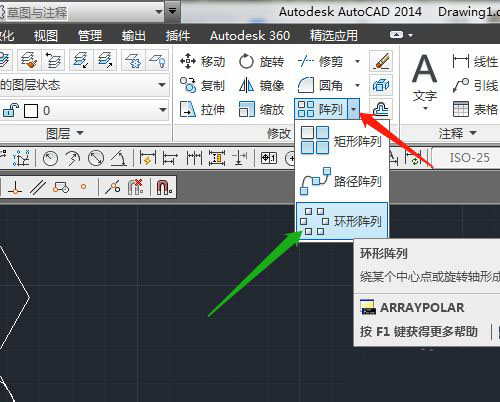Select the Offset tool icon

[381, 109]
